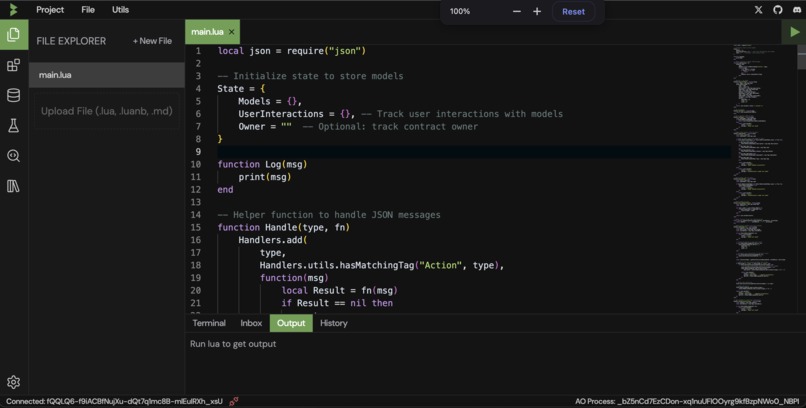Image resolution: width=806 pixels, height=408 pixels.
Task: Click the 'Initialize state' comment on line 3
Action: click(x=310, y=76)
